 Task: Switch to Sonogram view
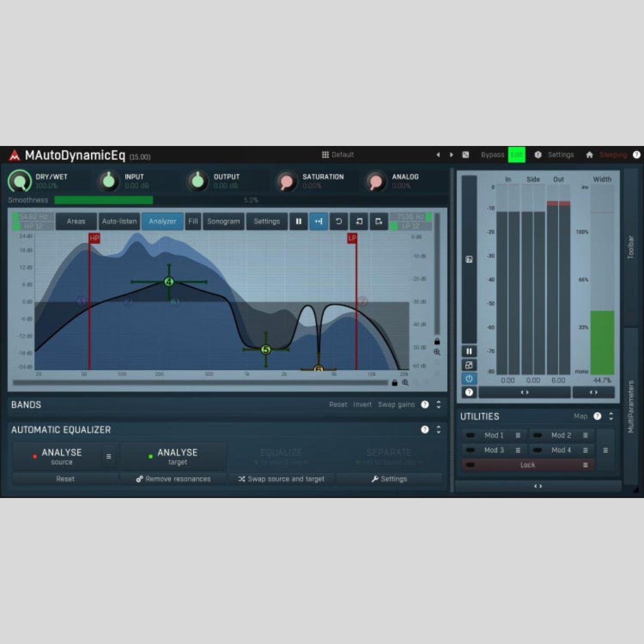pos(223,221)
